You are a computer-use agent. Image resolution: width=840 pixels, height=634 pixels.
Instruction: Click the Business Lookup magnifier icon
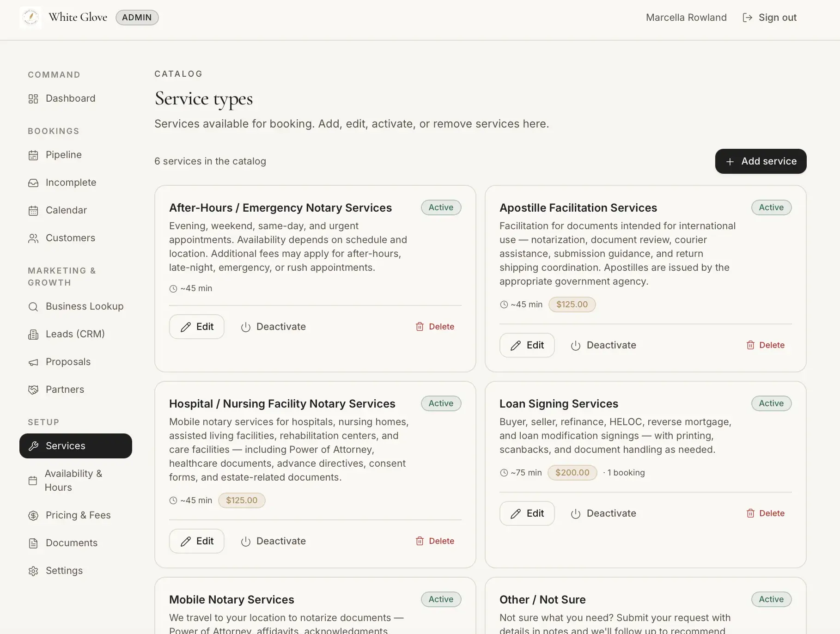pos(33,307)
